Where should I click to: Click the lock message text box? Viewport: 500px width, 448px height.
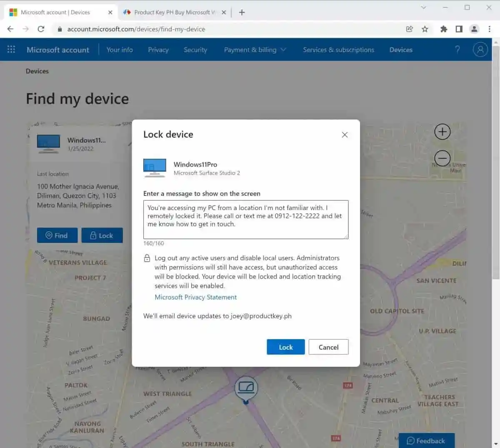pyautogui.click(x=245, y=220)
